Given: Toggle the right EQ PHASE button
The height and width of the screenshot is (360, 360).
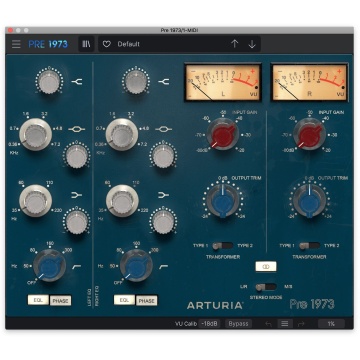Looking at the screenshot, I should tap(147, 300).
